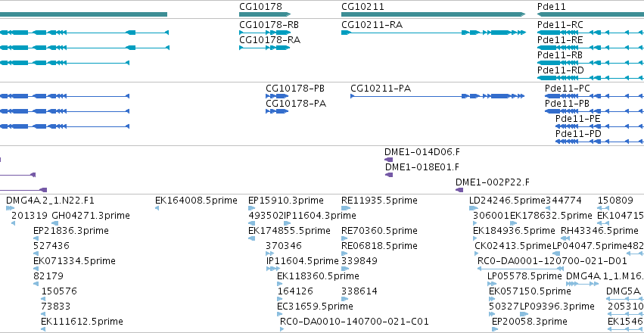Select the DME1-018E01.F purple marker
Image resolution: width=644 pixels, height=333 pixels.
tap(389, 175)
